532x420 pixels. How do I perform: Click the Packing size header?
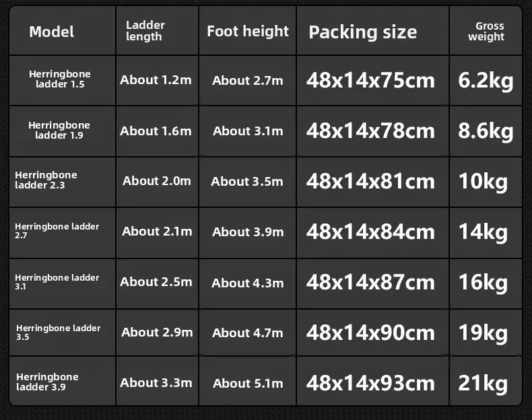(x=373, y=30)
